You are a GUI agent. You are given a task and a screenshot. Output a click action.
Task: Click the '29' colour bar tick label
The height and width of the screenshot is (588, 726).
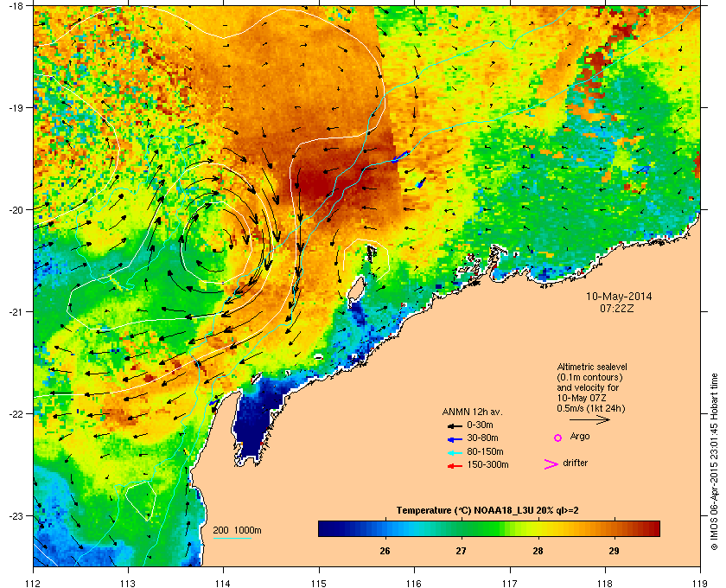coord(614,551)
